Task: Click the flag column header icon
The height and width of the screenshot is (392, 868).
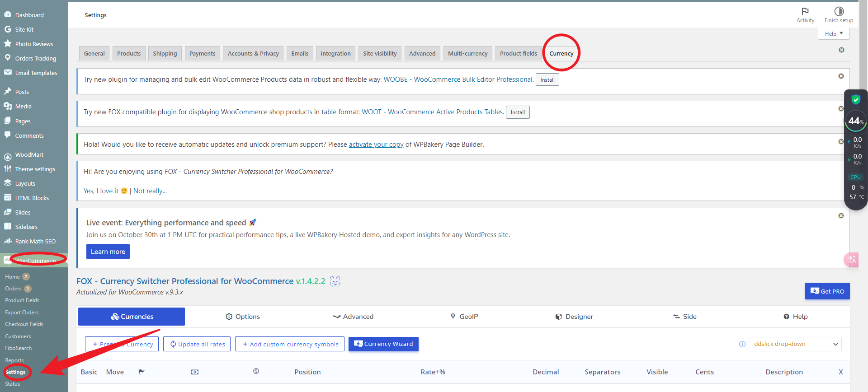Action: [x=142, y=372]
